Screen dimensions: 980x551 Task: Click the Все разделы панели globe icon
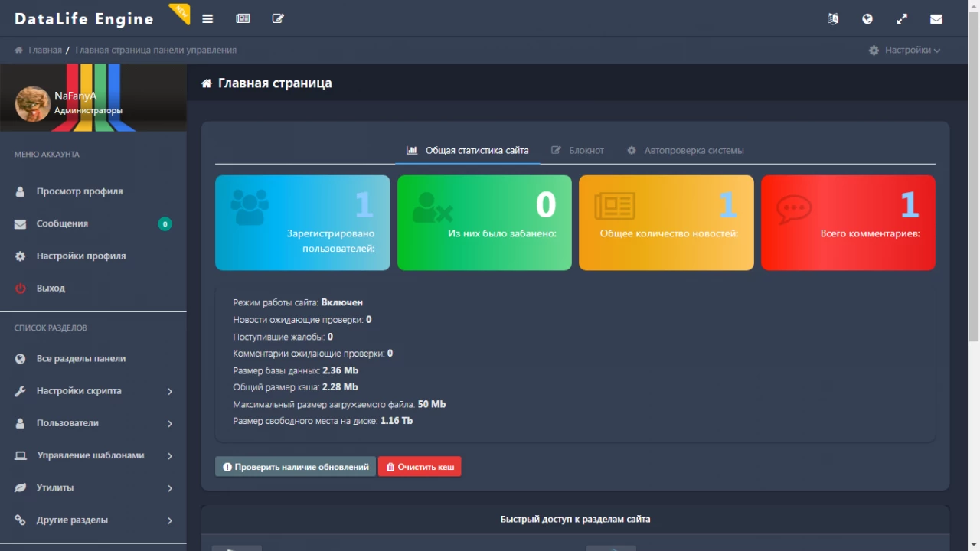tap(21, 359)
